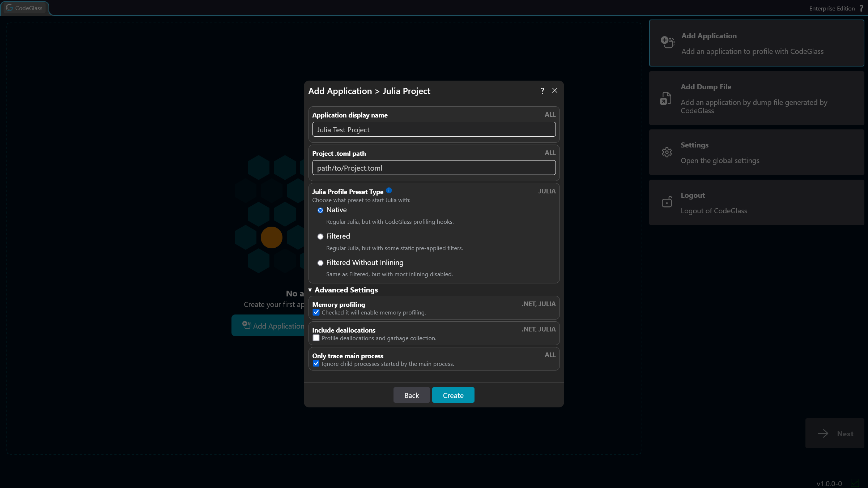Click the Back button
This screenshot has height=488, width=868.
(412, 395)
